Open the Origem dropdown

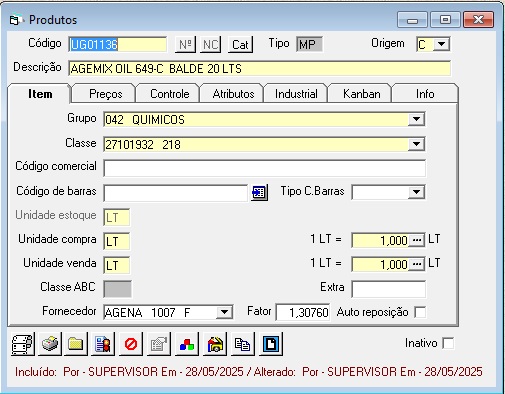[x=442, y=44]
